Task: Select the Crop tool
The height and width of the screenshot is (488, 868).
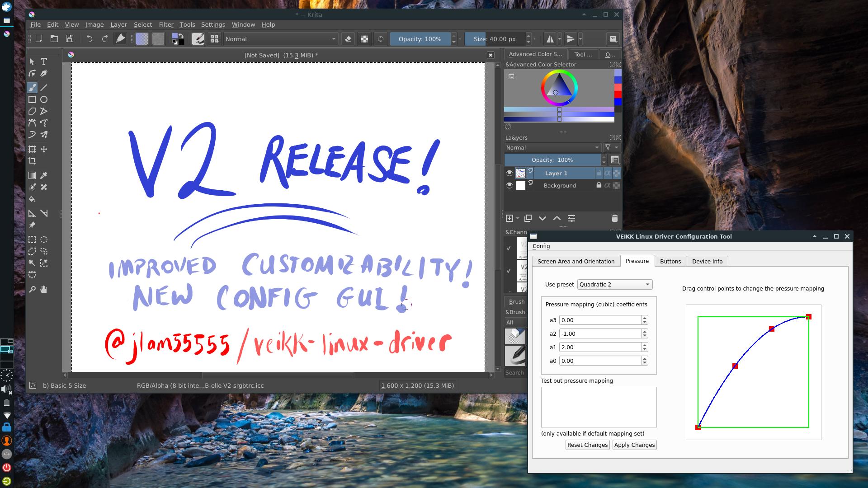Action: pyautogui.click(x=32, y=161)
